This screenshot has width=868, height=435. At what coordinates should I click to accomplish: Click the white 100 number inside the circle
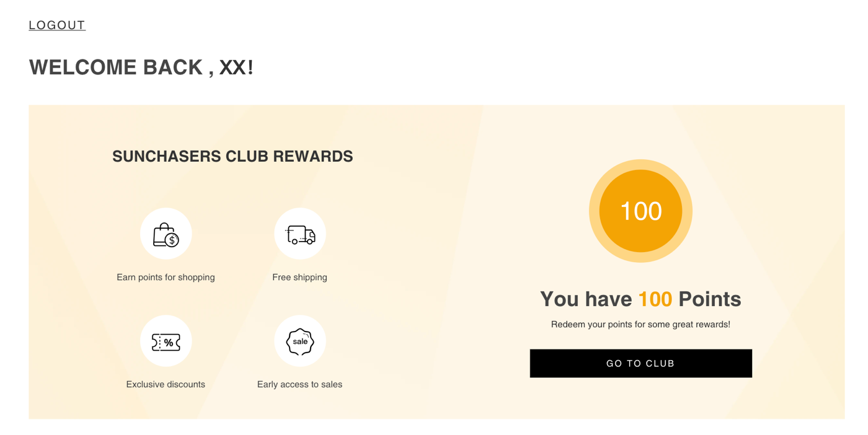click(x=640, y=211)
